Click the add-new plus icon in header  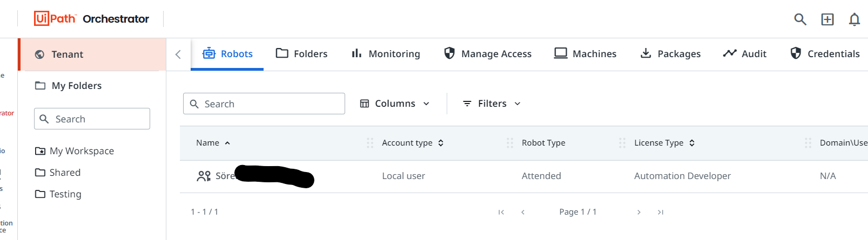[827, 19]
